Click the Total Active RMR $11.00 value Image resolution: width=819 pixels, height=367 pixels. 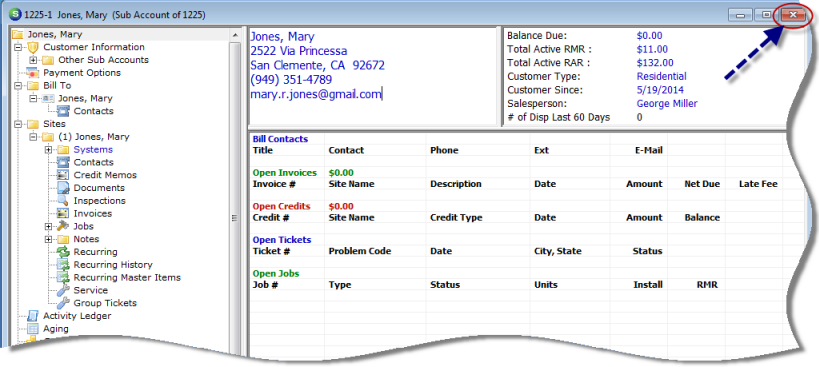[x=652, y=49]
